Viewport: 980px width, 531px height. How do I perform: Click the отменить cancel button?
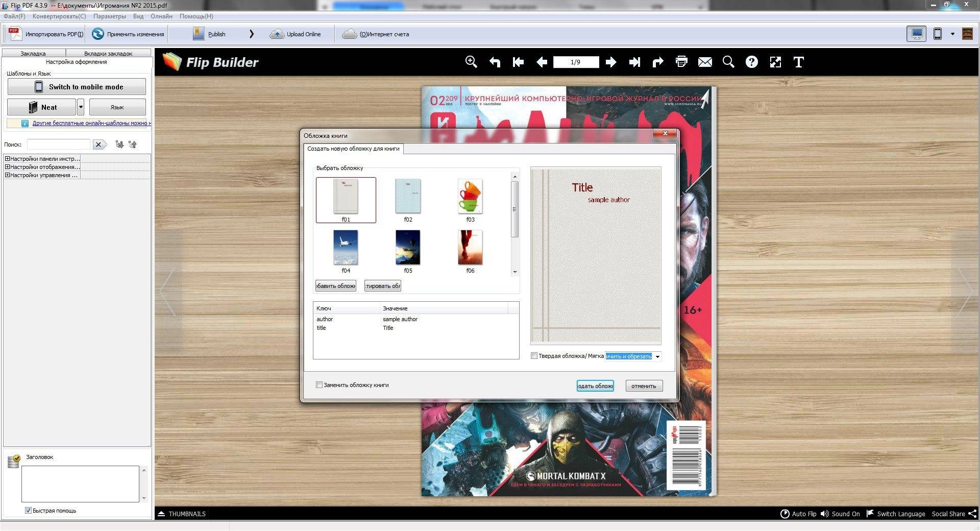point(644,386)
